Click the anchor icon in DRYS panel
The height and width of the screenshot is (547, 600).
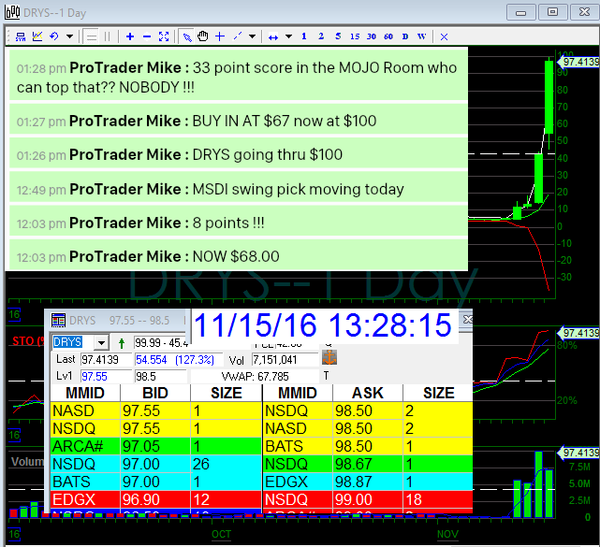[329, 357]
